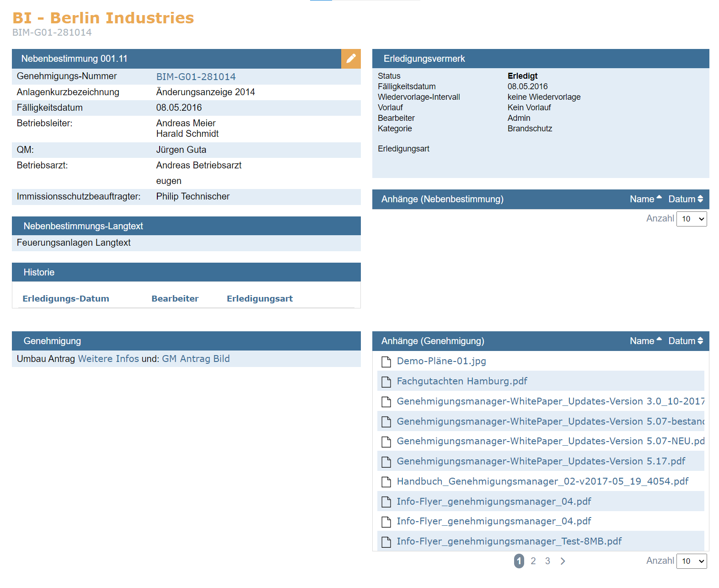Sort history by Erledigungs-Datum column
The width and height of the screenshot is (719, 588).
pos(66,299)
